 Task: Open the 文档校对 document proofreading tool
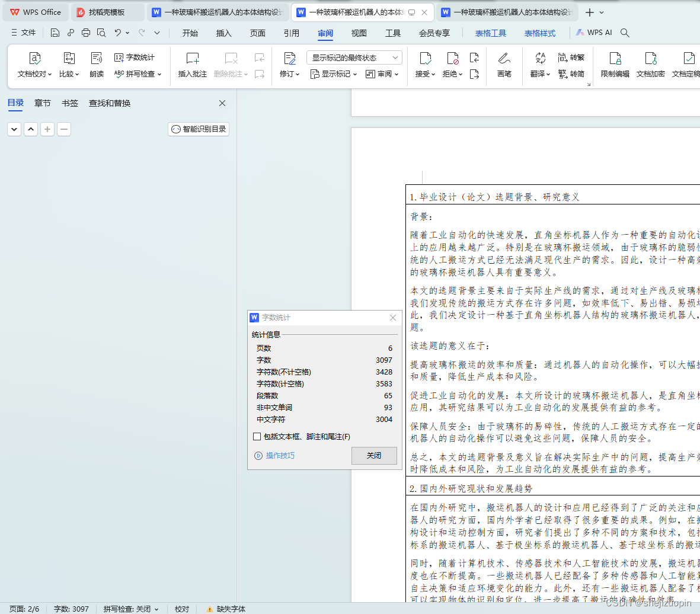[x=34, y=65]
